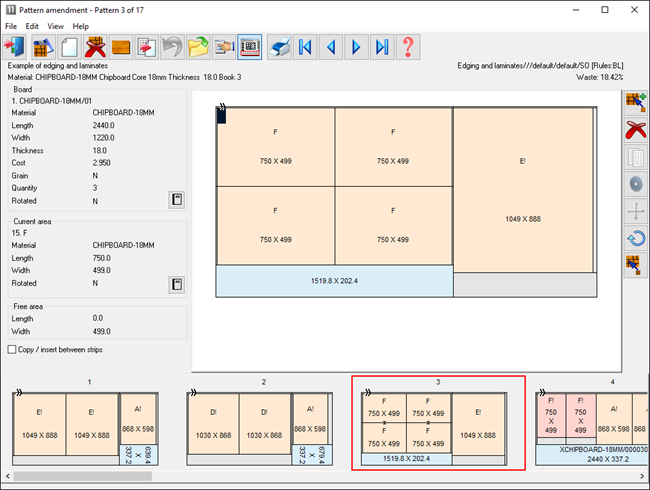
Task: Click the yellow open folder icon
Action: [198, 47]
